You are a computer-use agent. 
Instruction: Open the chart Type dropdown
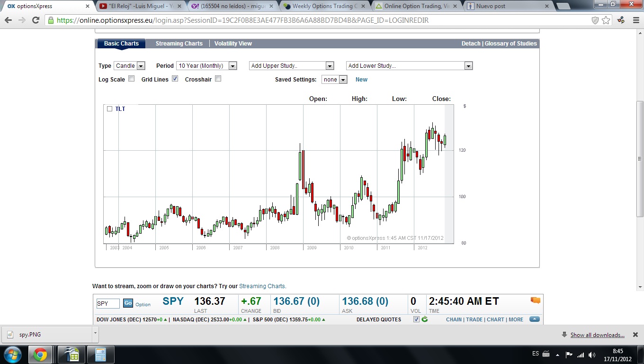point(129,66)
